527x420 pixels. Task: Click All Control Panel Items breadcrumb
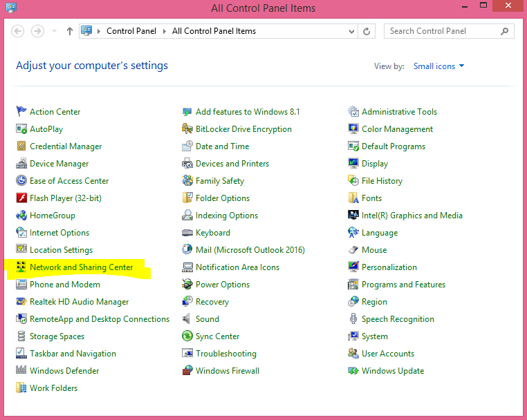[x=214, y=31]
